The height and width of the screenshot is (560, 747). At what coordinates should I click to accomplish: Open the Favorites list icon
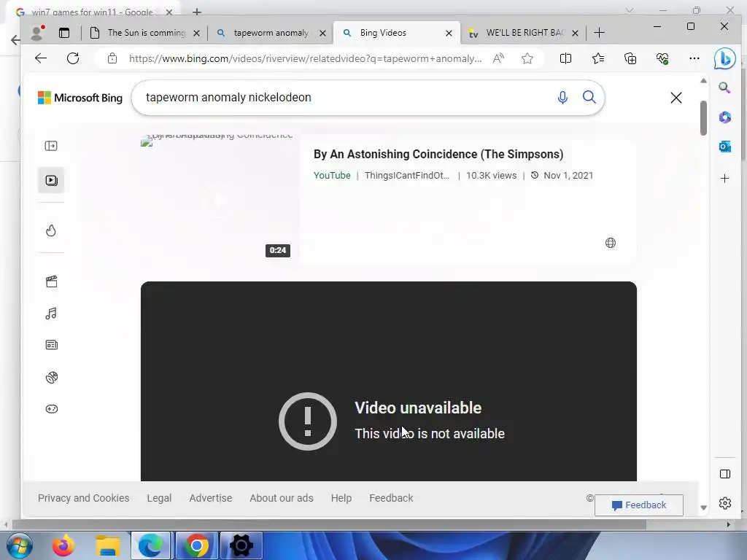(x=598, y=58)
